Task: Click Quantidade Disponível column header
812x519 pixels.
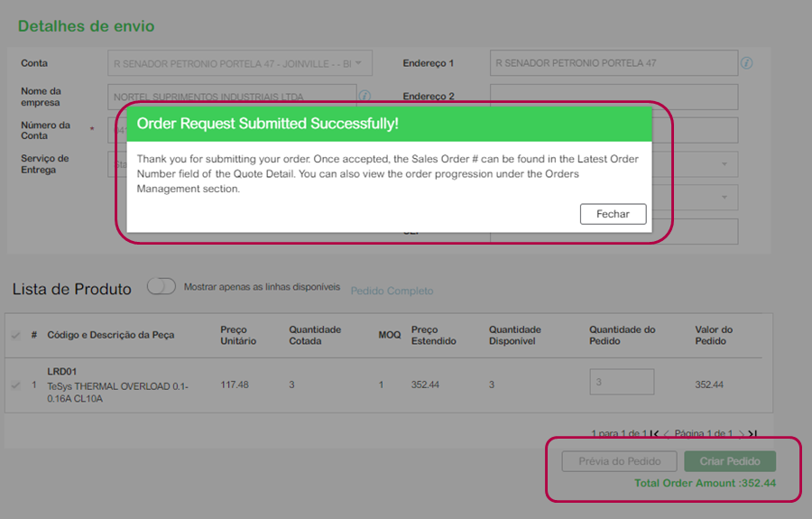Action: click(515, 335)
